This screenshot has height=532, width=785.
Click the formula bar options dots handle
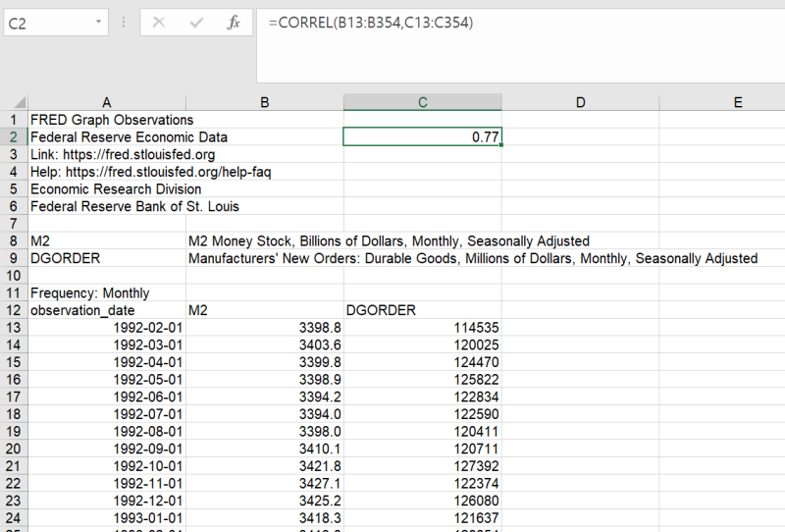124,22
